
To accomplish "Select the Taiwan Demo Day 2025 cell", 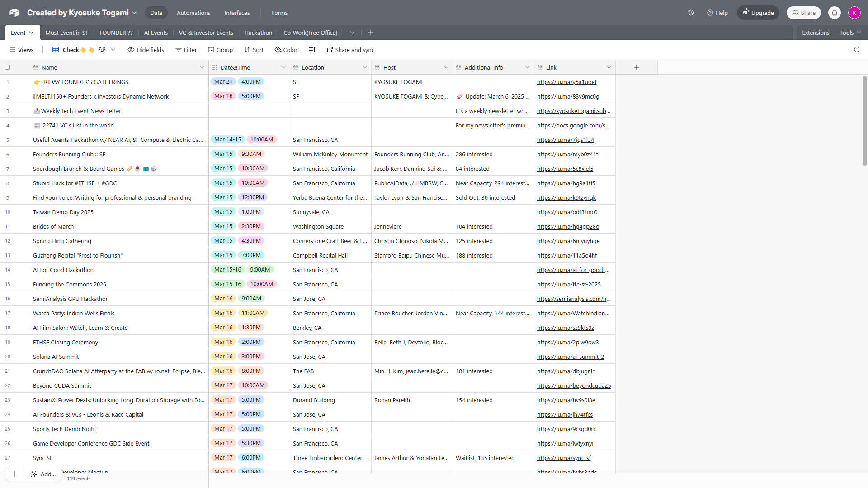I will [118, 212].
